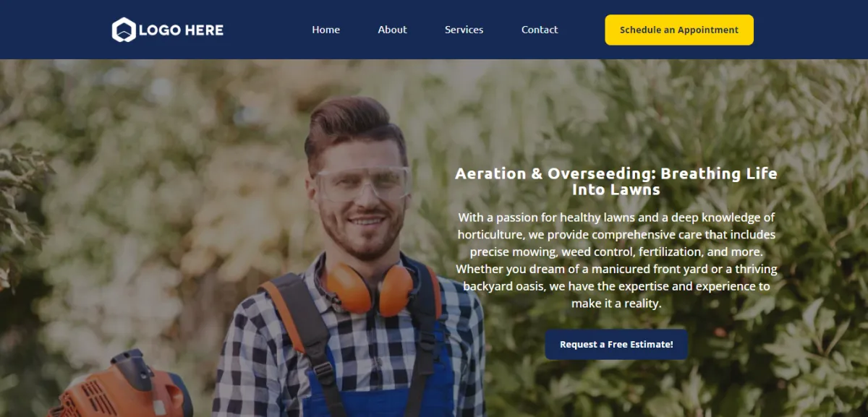
Task: Open the Services menu item
Action: tap(464, 30)
